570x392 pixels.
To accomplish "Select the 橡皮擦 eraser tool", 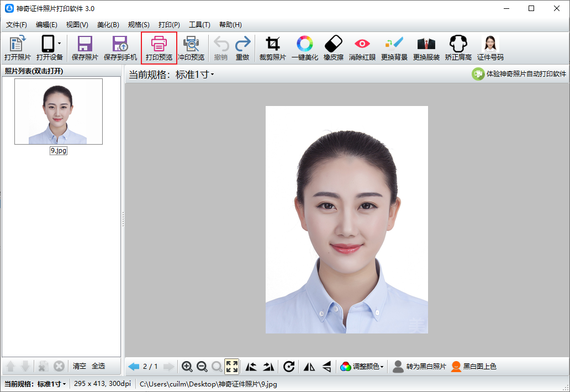I will coord(333,44).
